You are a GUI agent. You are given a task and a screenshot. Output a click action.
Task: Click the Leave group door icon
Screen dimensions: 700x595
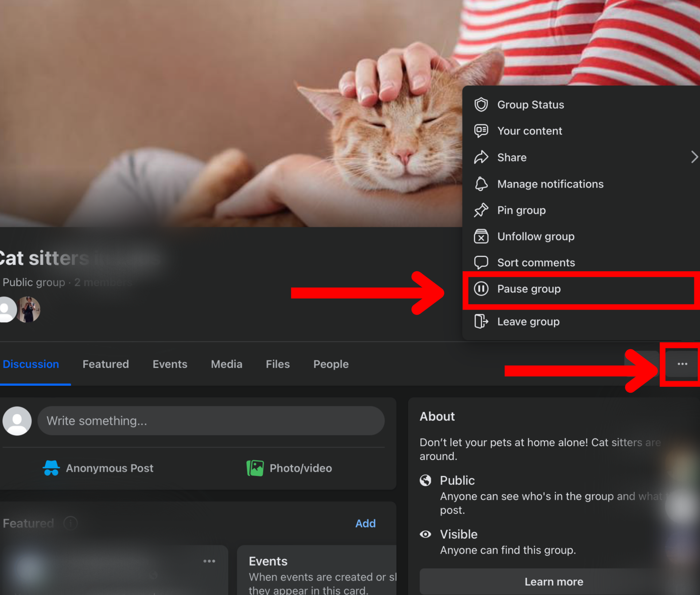coord(481,322)
